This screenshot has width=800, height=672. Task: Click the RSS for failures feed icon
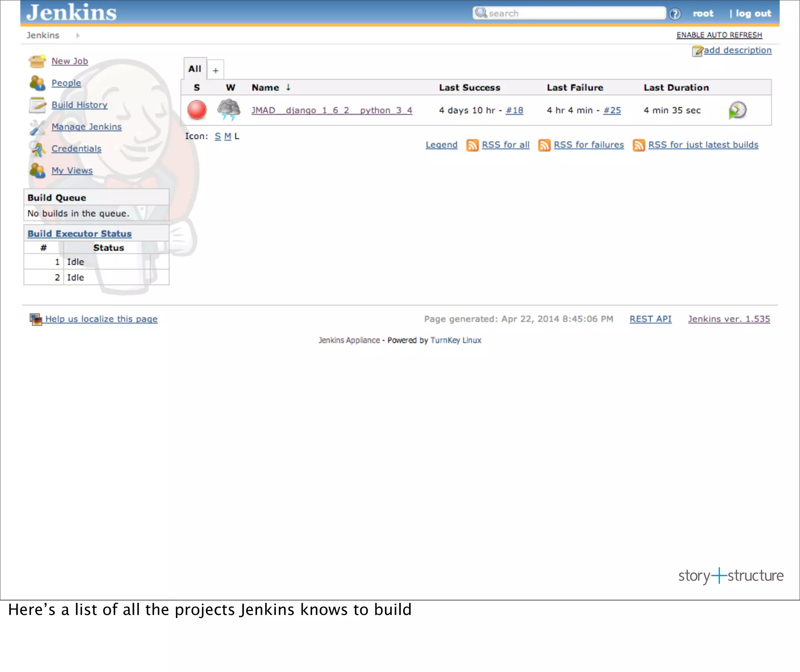point(544,145)
